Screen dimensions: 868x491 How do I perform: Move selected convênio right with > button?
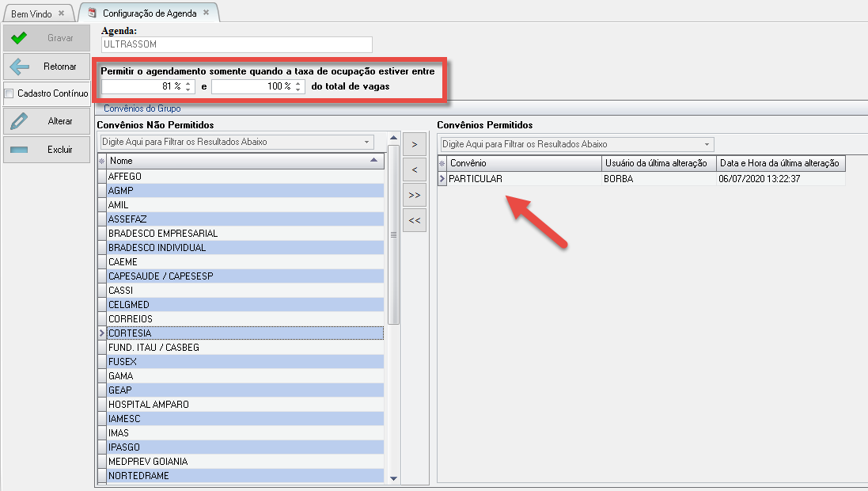[414, 145]
